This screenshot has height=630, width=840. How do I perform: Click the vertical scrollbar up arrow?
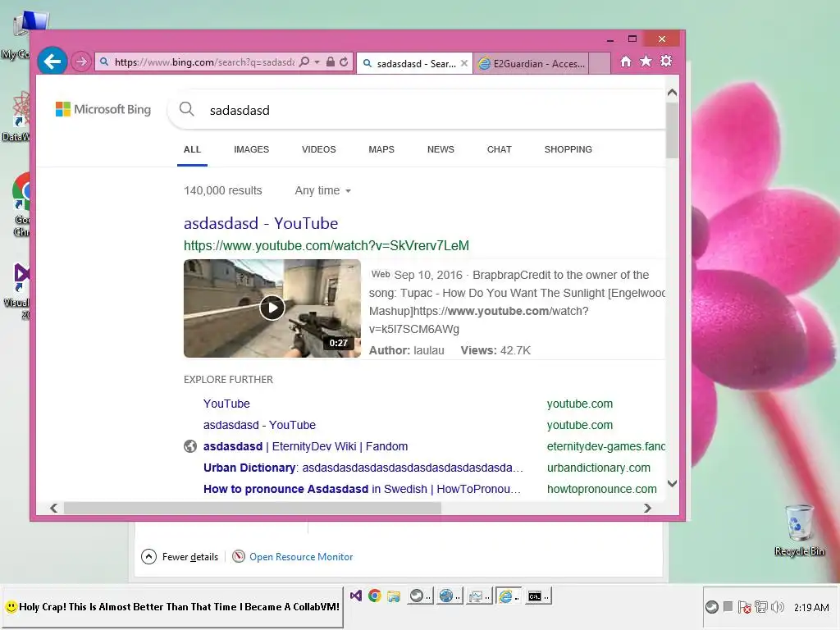pyautogui.click(x=673, y=93)
